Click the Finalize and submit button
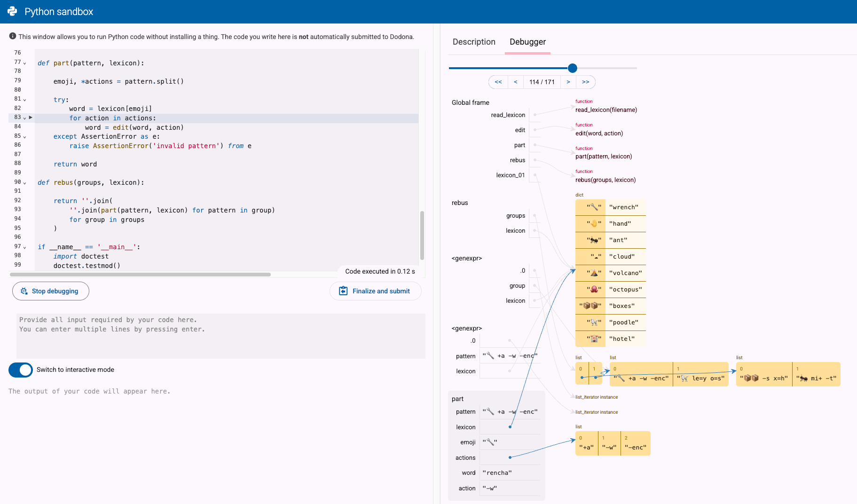Image resolution: width=857 pixels, height=504 pixels. pyautogui.click(x=375, y=291)
